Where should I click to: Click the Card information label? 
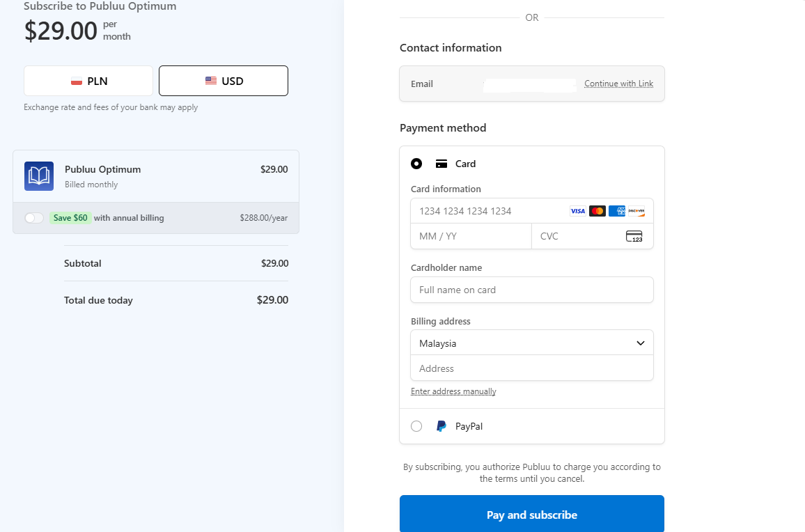click(x=446, y=189)
